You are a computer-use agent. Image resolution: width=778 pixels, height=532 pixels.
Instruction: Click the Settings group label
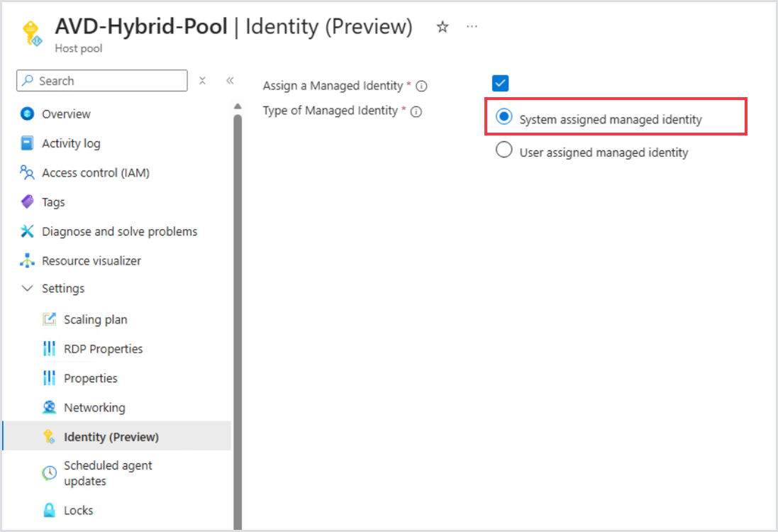(63, 288)
